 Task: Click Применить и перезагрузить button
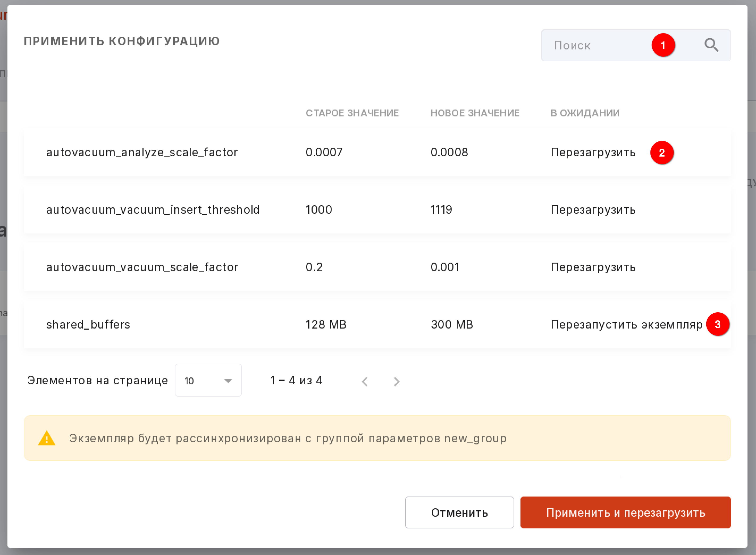tap(625, 512)
